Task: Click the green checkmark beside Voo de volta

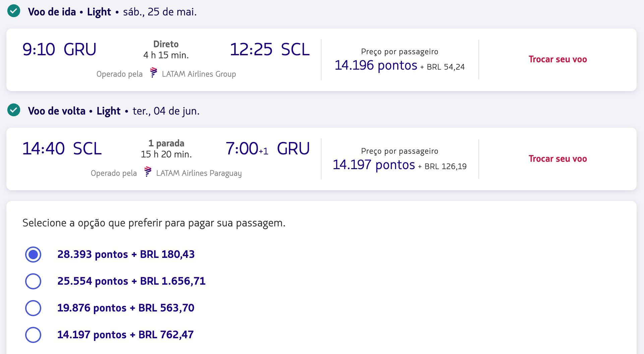Action: [14, 110]
